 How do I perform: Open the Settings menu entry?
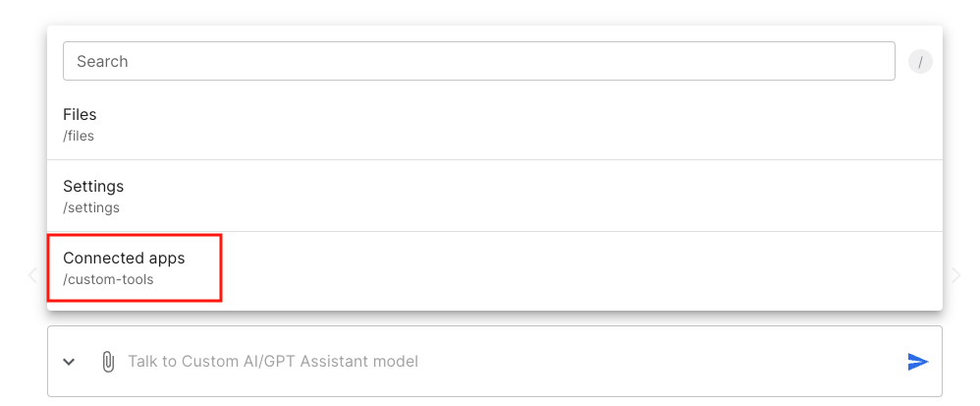click(494, 196)
